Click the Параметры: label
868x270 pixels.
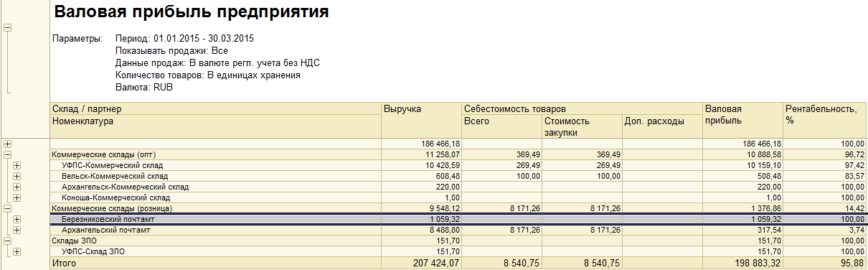click(x=78, y=38)
